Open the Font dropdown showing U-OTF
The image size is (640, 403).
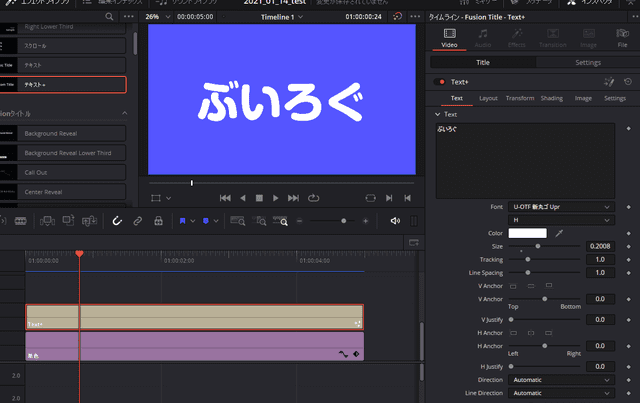(x=561, y=207)
